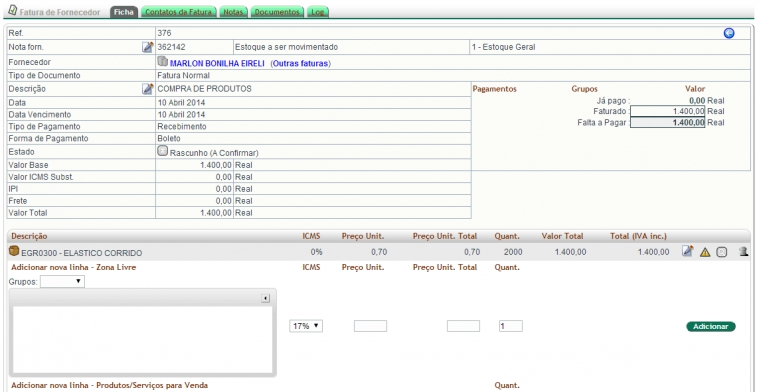
Task: Open the Outras faturas link
Action: point(301,63)
